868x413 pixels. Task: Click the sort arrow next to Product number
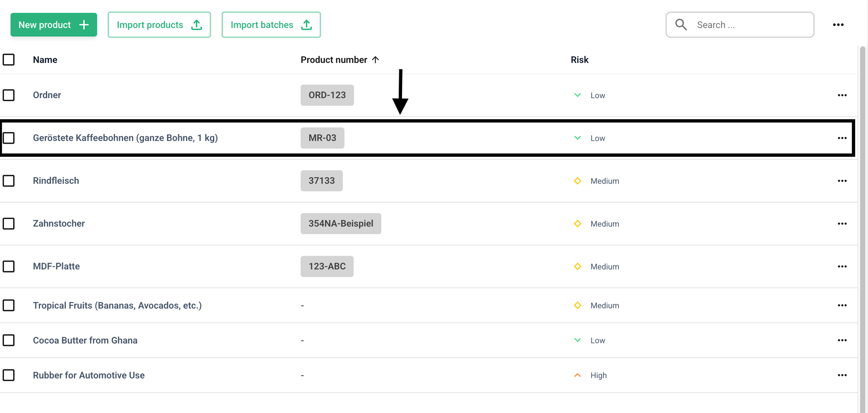(375, 60)
